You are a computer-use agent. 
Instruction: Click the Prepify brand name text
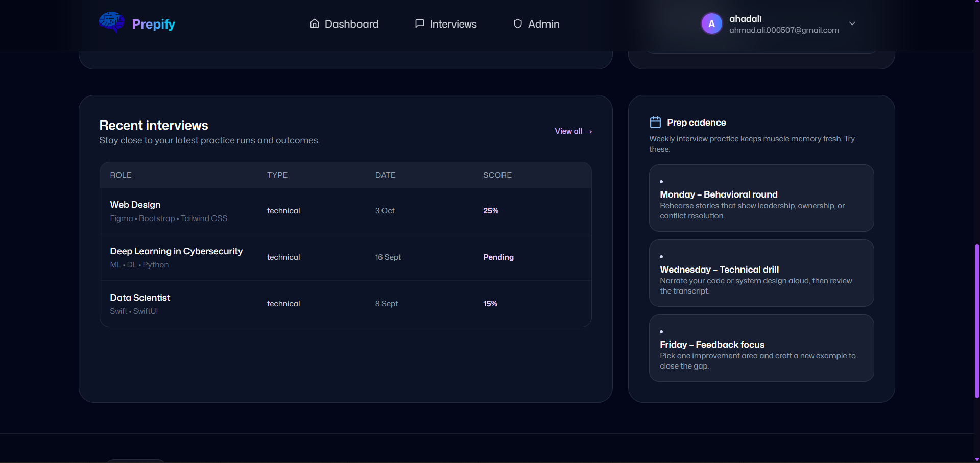click(153, 24)
